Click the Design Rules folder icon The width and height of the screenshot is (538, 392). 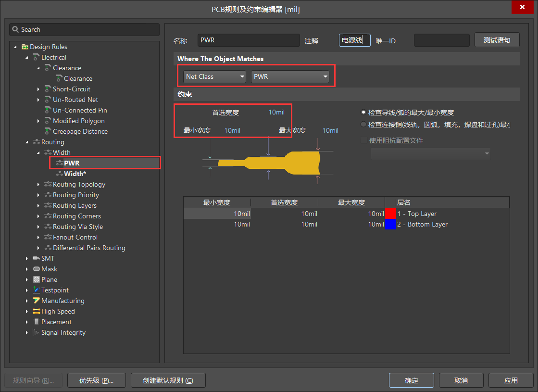25,47
